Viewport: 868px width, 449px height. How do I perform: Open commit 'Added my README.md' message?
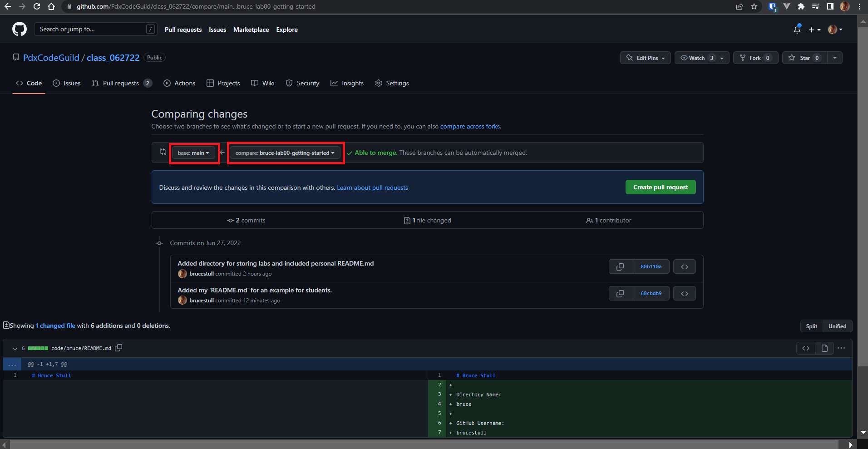coord(255,290)
